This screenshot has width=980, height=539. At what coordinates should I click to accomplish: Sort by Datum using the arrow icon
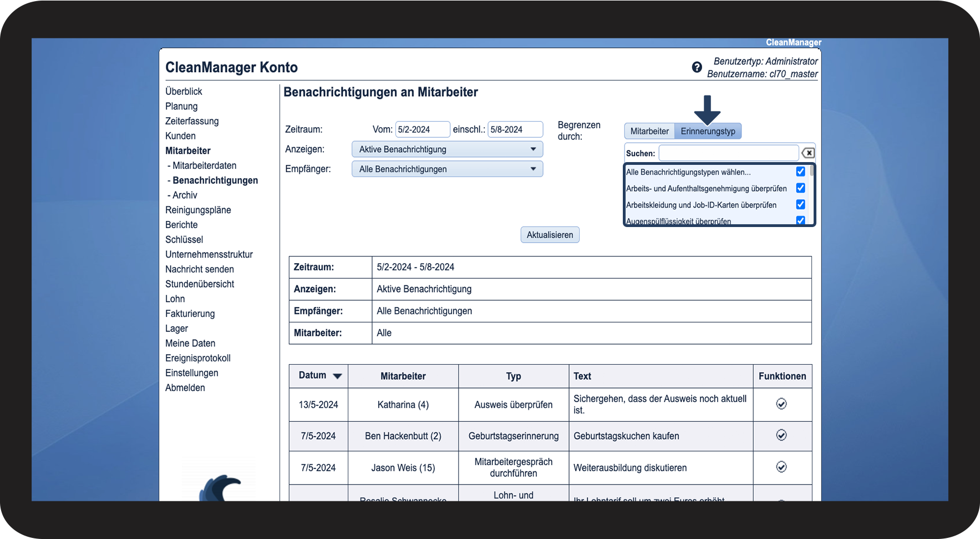click(337, 376)
